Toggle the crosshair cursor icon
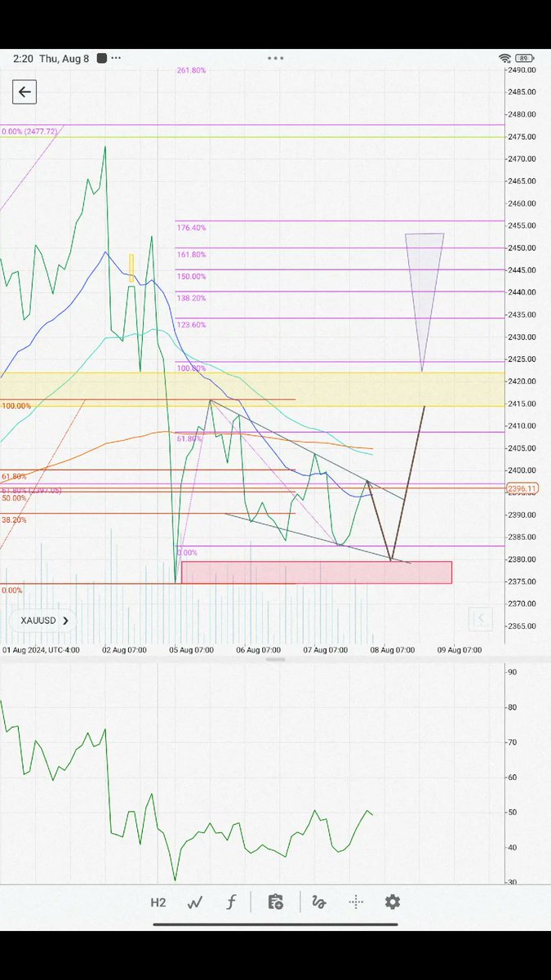The image size is (551, 980). pos(356,902)
